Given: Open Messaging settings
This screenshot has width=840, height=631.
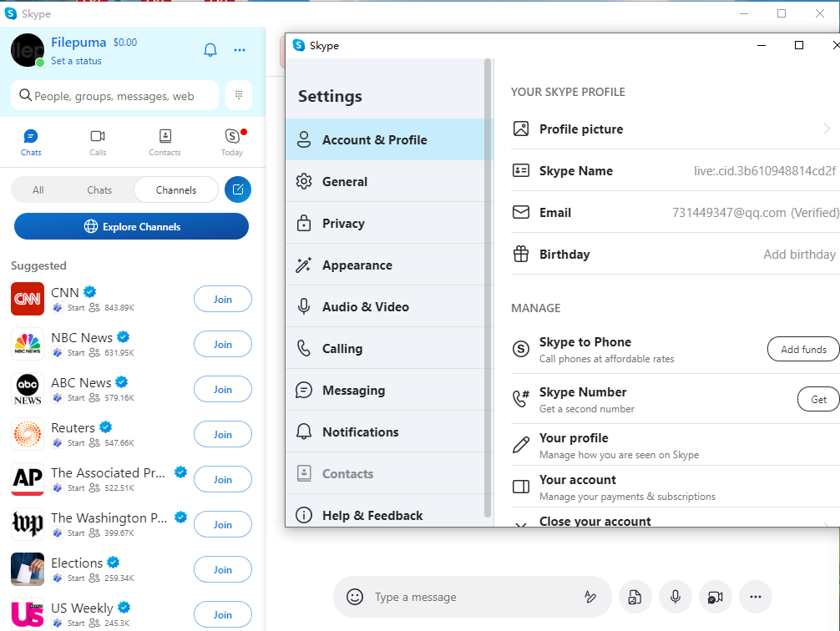Looking at the screenshot, I should [x=385, y=391].
